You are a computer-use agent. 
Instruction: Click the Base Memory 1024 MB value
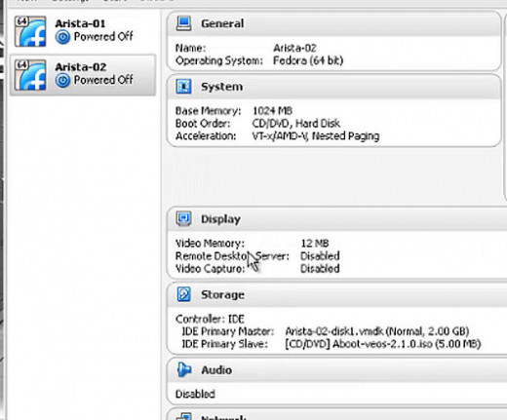[x=272, y=111]
